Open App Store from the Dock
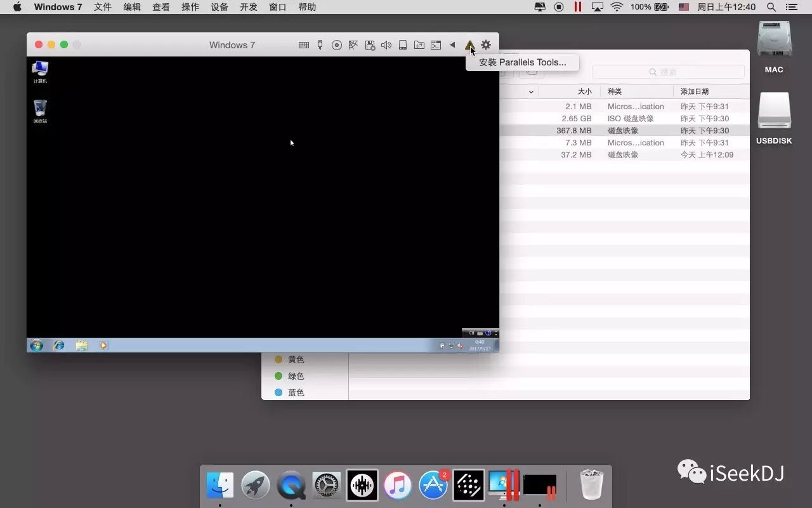 tap(433, 486)
